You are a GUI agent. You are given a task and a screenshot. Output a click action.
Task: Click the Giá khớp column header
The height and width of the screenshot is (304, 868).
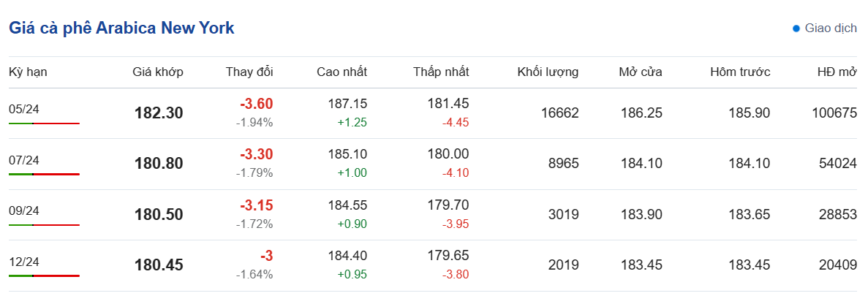click(x=158, y=72)
